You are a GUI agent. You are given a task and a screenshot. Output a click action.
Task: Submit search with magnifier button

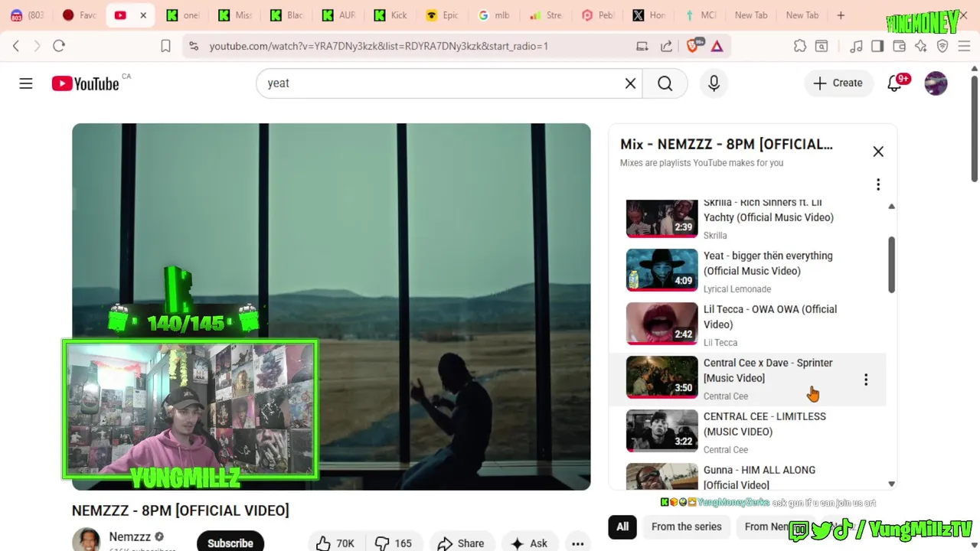tap(665, 83)
